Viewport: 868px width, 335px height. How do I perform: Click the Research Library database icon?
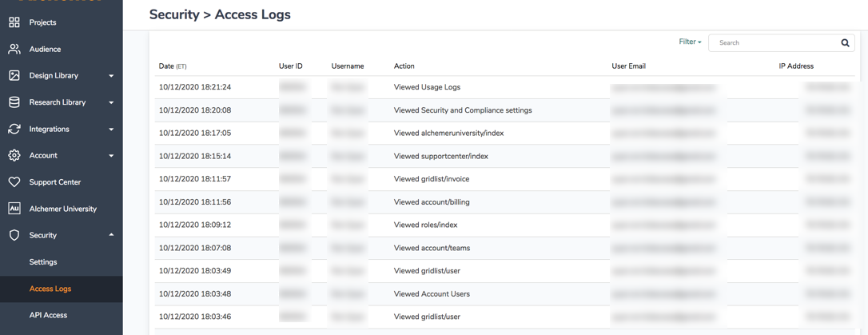14,102
